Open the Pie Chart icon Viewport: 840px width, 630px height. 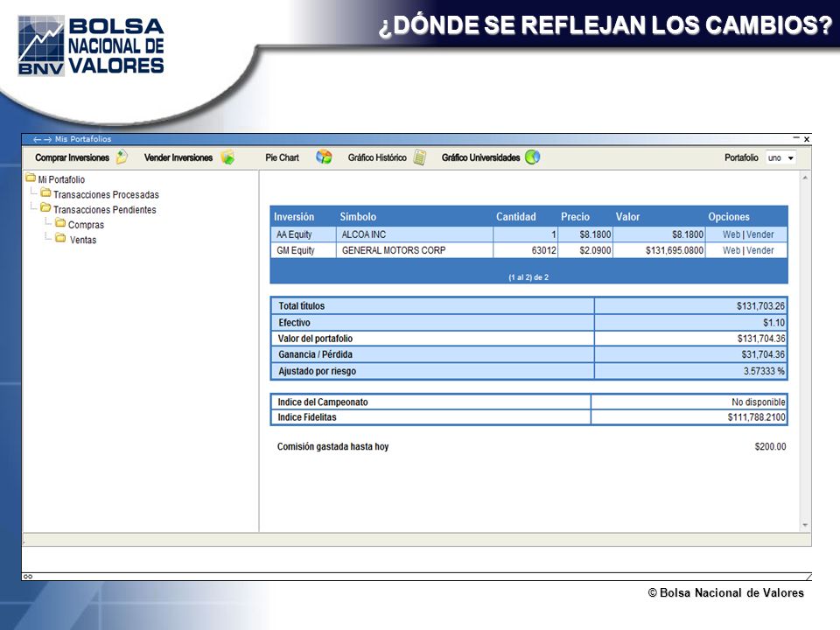(x=324, y=157)
